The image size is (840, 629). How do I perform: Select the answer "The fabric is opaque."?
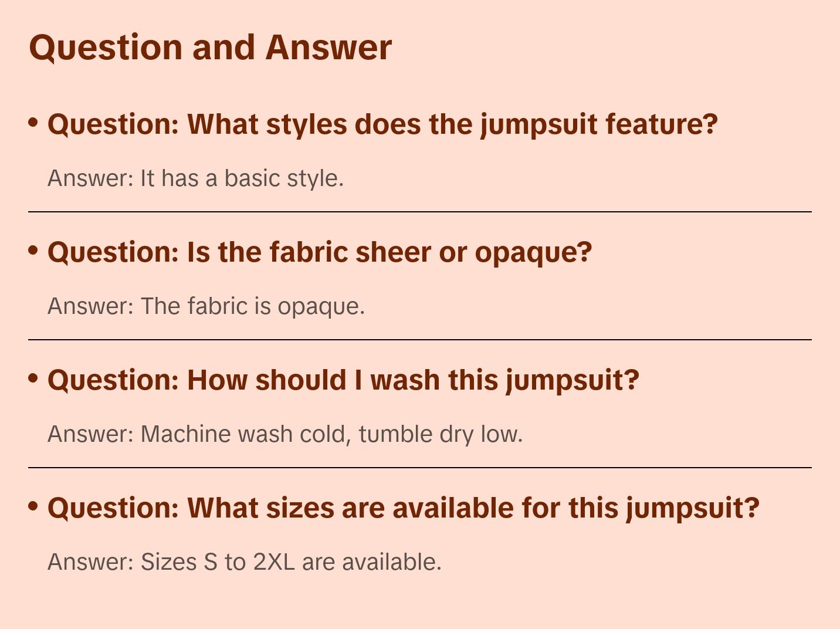206,306
